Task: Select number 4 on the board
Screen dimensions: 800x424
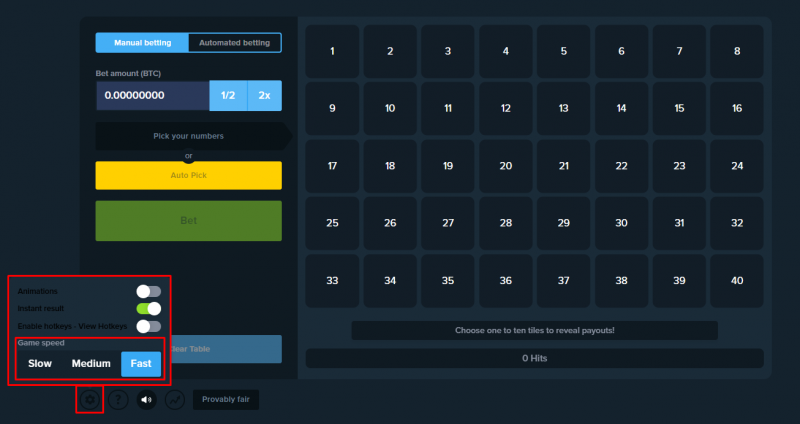Action: coord(506,51)
